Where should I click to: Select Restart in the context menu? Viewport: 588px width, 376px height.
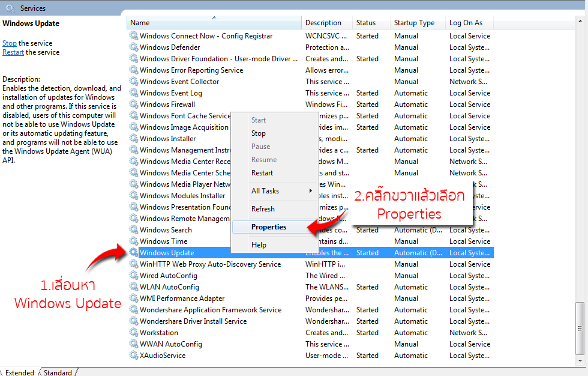(262, 173)
